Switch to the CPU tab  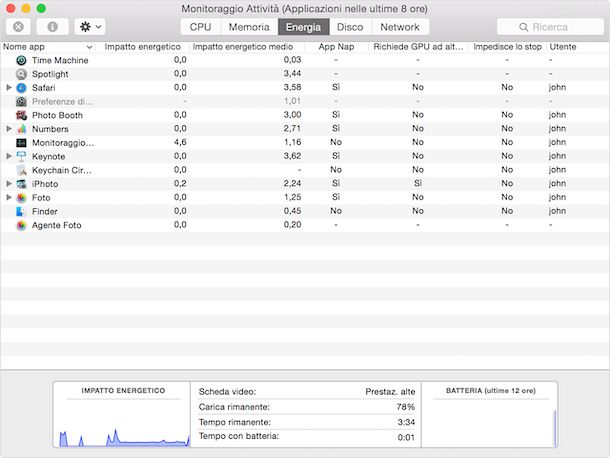(201, 27)
